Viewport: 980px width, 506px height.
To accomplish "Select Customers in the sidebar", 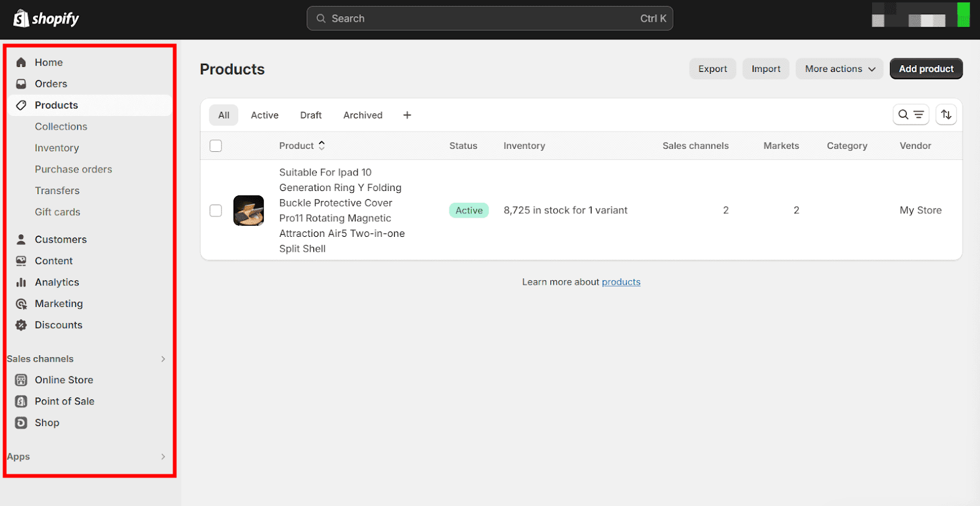I will pyautogui.click(x=60, y=239).
